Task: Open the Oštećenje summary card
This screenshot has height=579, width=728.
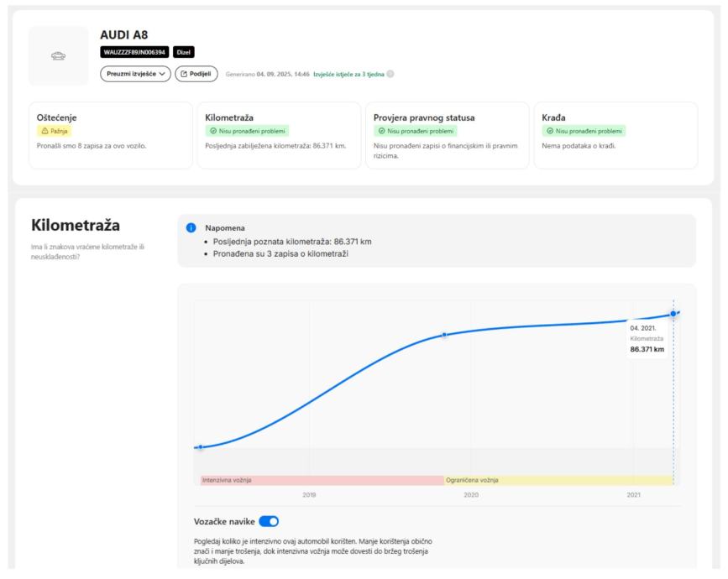Action: point(110,135)
